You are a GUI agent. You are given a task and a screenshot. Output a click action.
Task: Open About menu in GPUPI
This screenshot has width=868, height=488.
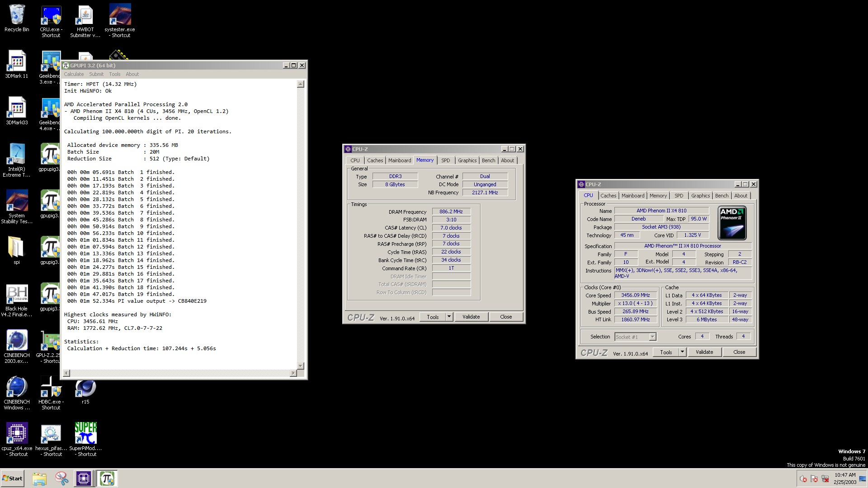[x=132, y=74]
